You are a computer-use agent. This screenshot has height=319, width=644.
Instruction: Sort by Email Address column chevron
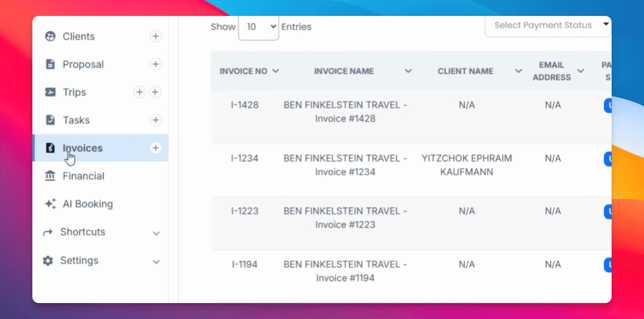pyautogui.click(x=581, y=71)
